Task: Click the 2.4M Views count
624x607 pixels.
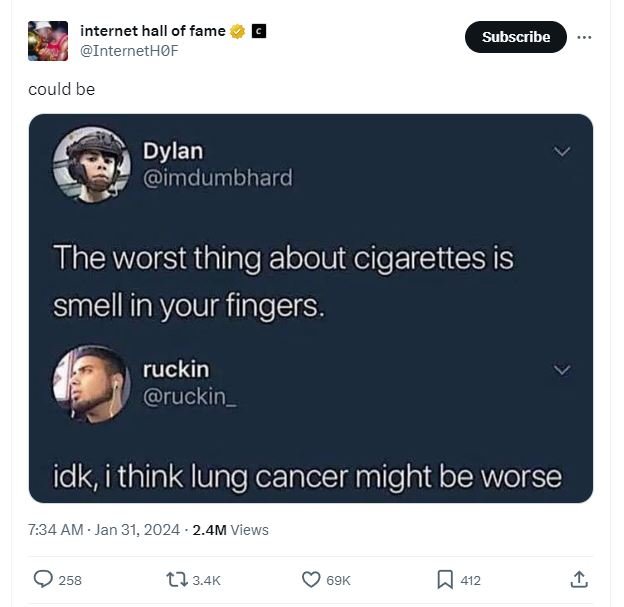Action: [230, 530]
